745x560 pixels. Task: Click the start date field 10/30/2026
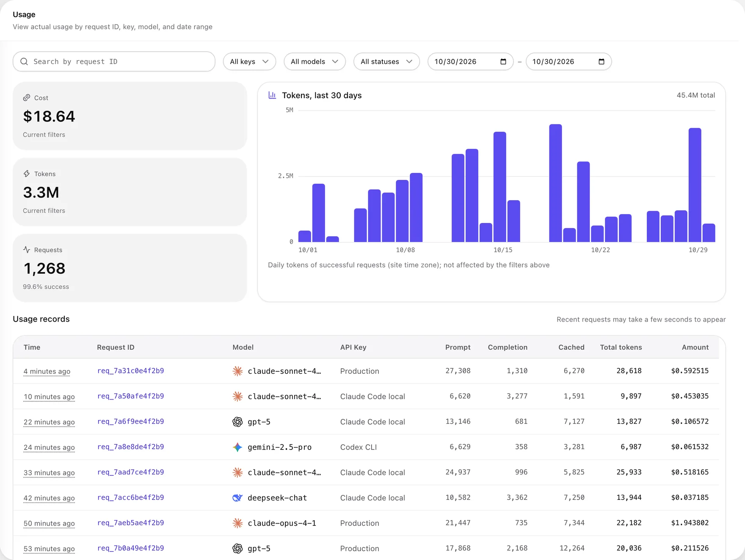pos(470,61)
